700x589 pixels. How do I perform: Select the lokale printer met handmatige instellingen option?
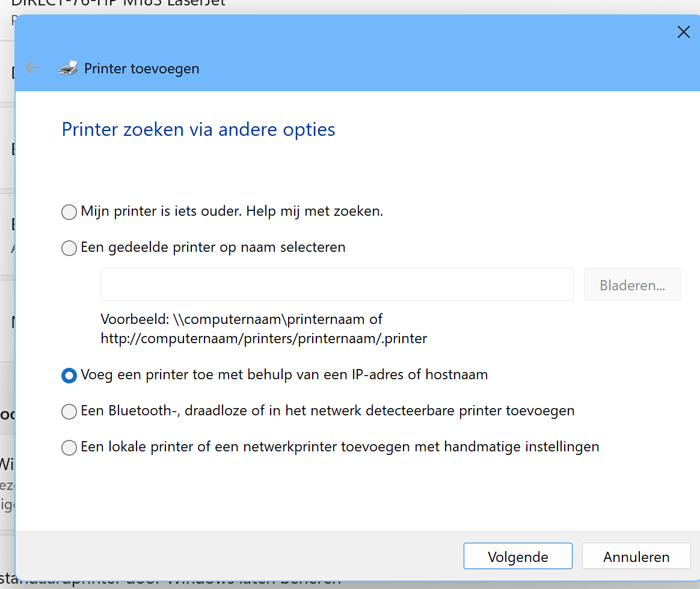(69, 448)
